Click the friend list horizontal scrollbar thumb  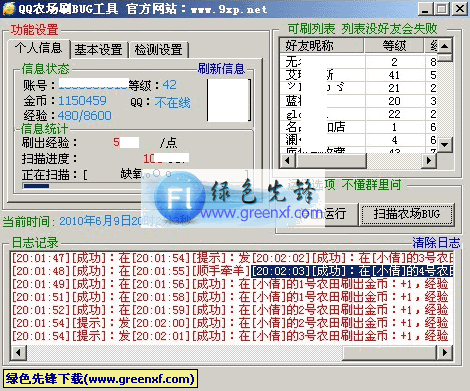click(x=331, y=161)
